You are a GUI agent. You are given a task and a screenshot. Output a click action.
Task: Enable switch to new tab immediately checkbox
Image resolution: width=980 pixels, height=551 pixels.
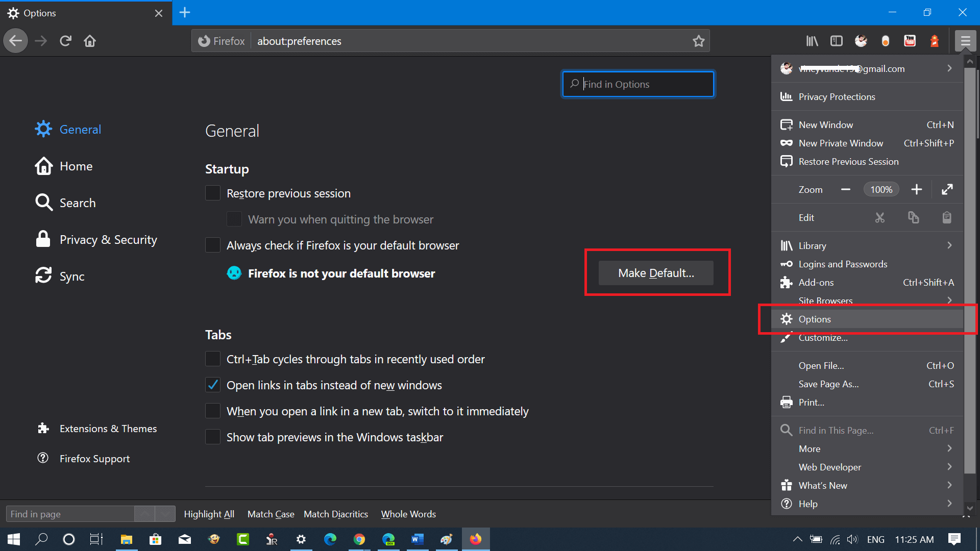(213, 411)
